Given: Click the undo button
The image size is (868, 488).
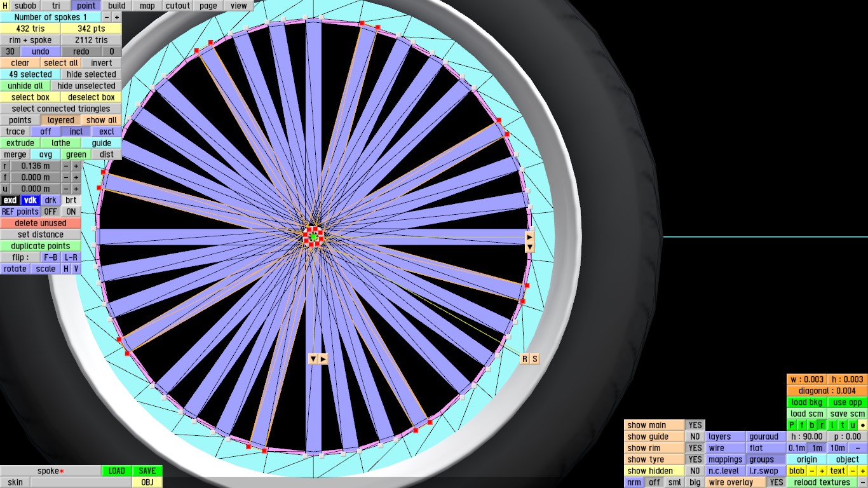Looking at the screenshot, I should click(41, 51).
